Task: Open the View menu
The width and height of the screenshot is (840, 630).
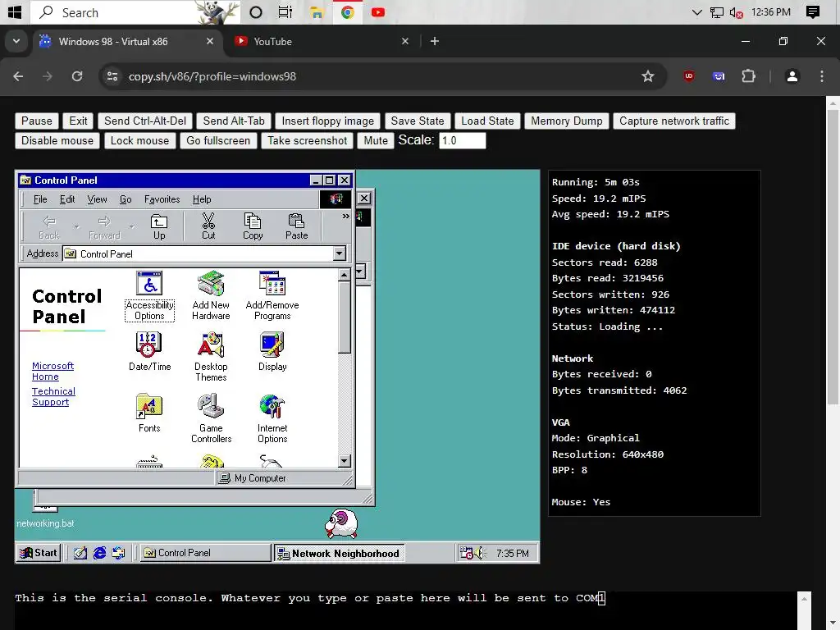Action: click(97, 199)
